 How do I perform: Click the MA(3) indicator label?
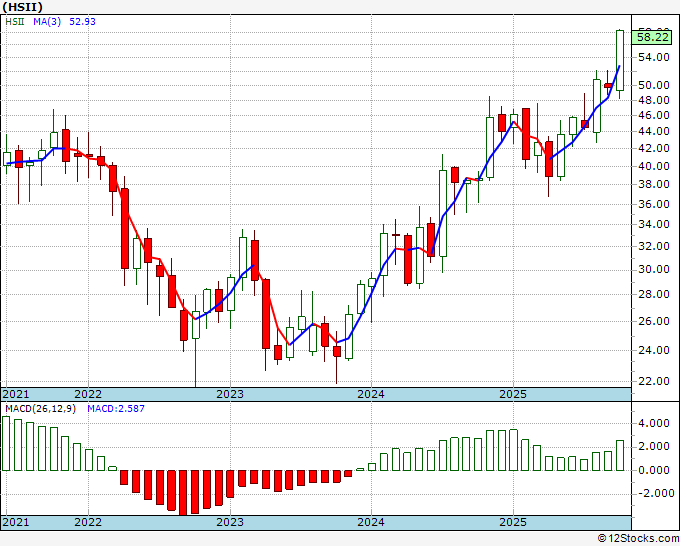click(47, 22)
